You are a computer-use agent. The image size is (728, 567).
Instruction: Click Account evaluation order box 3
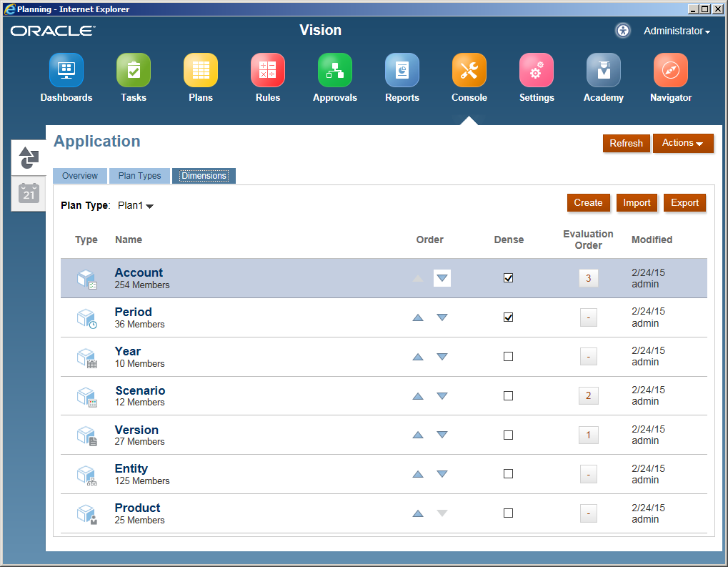pyautogui.click(x=588, y=278)
